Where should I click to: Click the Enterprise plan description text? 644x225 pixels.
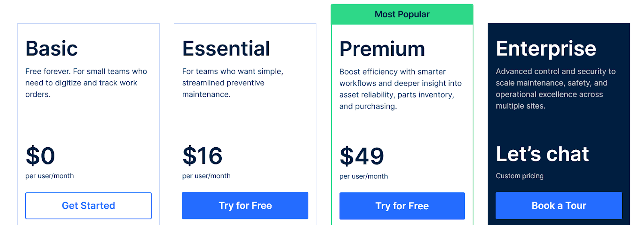tap(555, 89)
